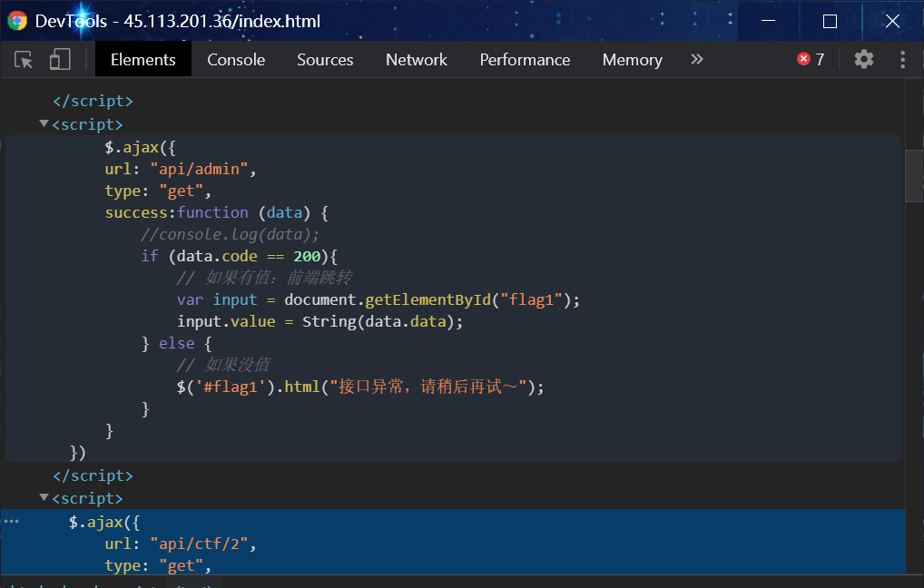Click the Chrome icon in title bar

click(x=17, y=21)
